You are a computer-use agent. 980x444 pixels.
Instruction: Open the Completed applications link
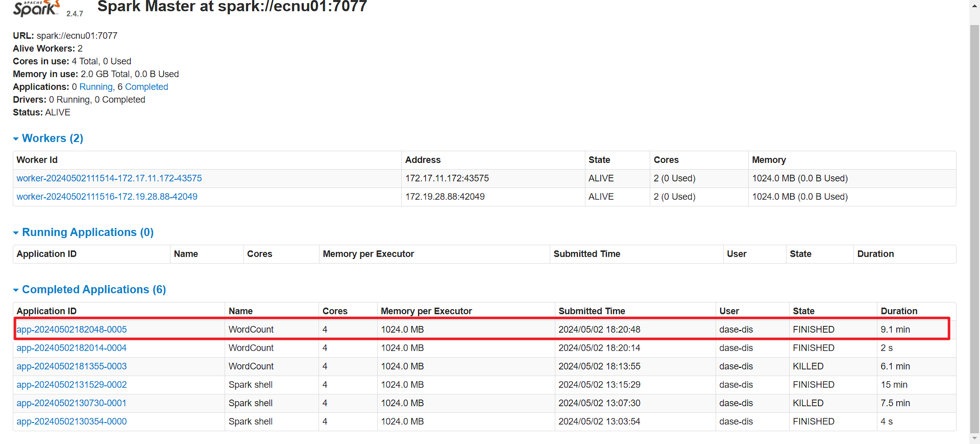[146, 87]
